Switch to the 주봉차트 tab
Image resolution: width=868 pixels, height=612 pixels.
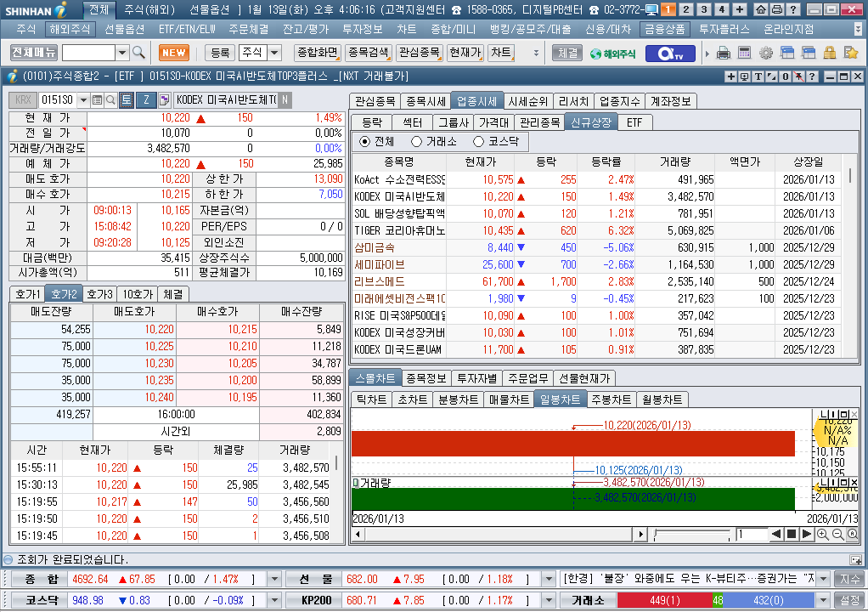click(612, 399)
